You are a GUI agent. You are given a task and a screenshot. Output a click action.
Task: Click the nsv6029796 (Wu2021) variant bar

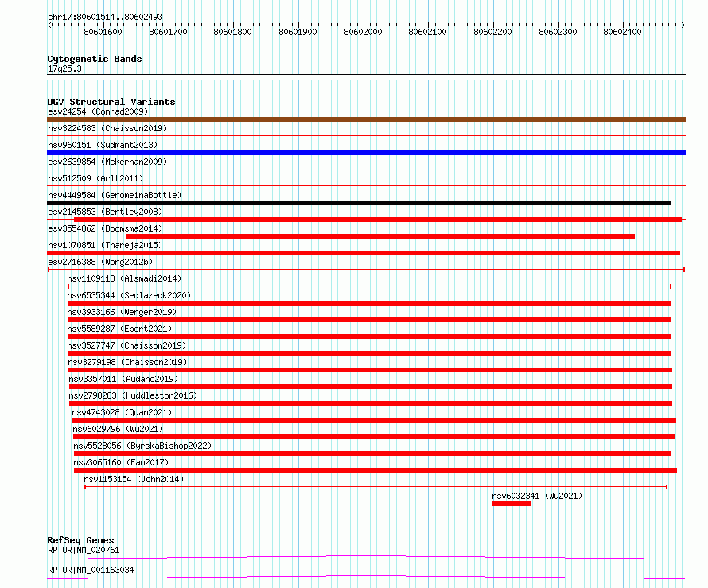pos(374,437)
